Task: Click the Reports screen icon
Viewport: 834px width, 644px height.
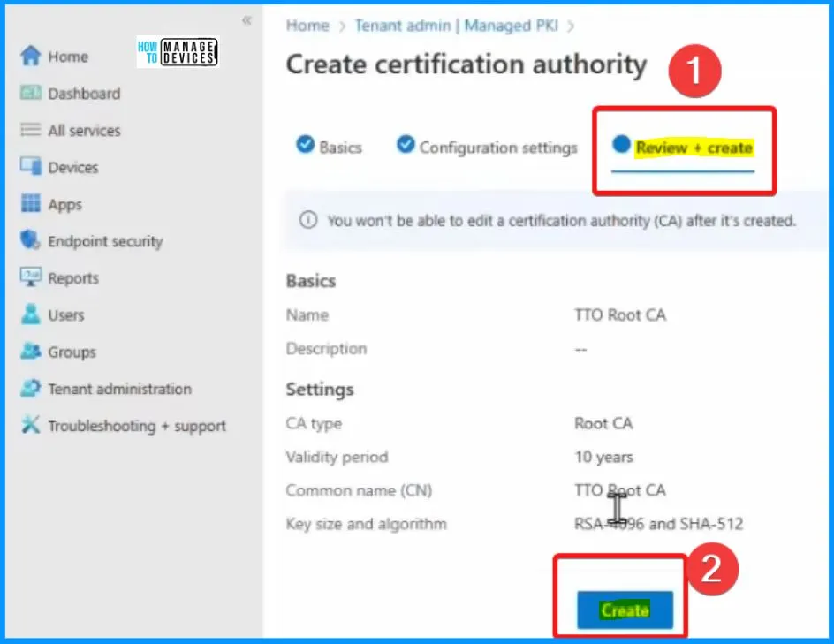Action: click(x=30, y=277)
